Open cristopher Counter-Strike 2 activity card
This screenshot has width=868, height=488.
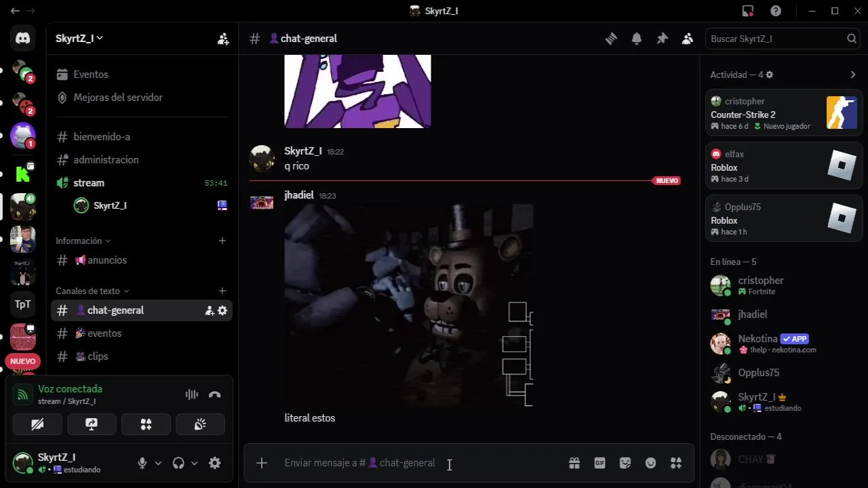tap(784, 113)
